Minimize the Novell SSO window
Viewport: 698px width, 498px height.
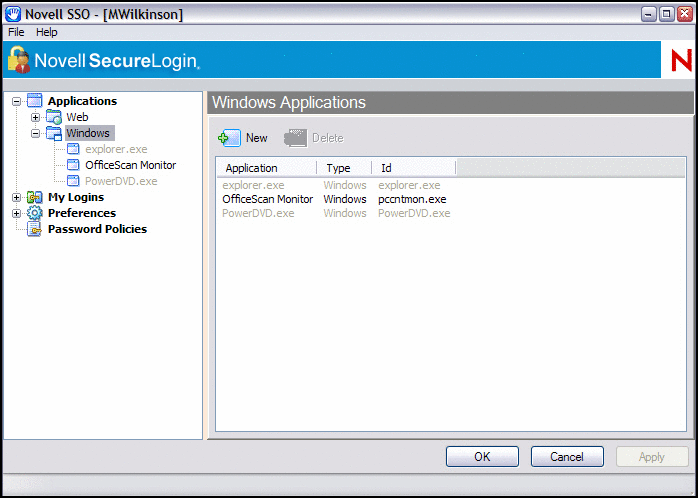tap(649, 15)
